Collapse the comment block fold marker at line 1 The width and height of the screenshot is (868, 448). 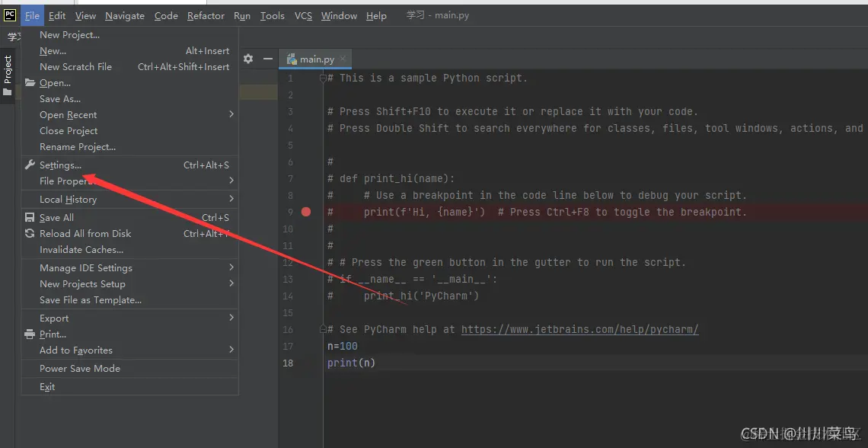pos(323,78)
